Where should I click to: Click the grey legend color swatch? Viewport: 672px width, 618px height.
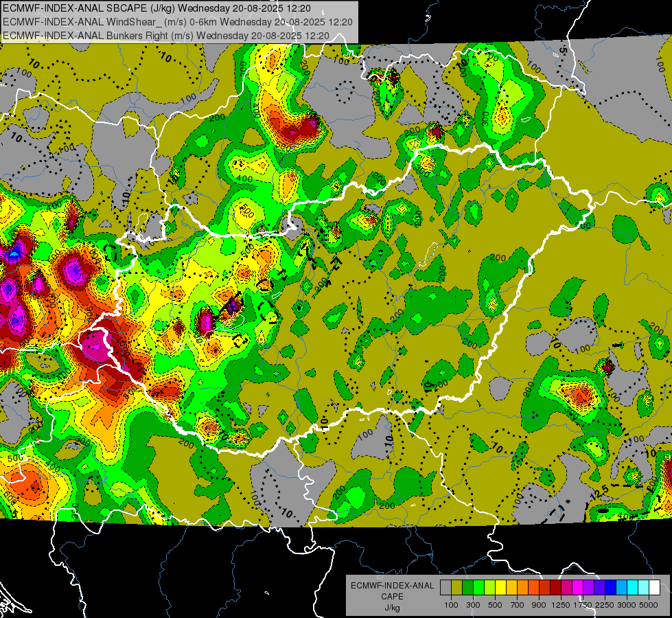click(x=445, y=588)
